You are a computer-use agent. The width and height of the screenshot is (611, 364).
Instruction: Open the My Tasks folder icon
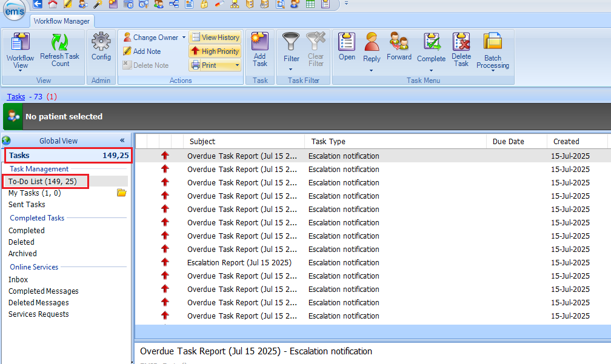(x=121, y=193)
